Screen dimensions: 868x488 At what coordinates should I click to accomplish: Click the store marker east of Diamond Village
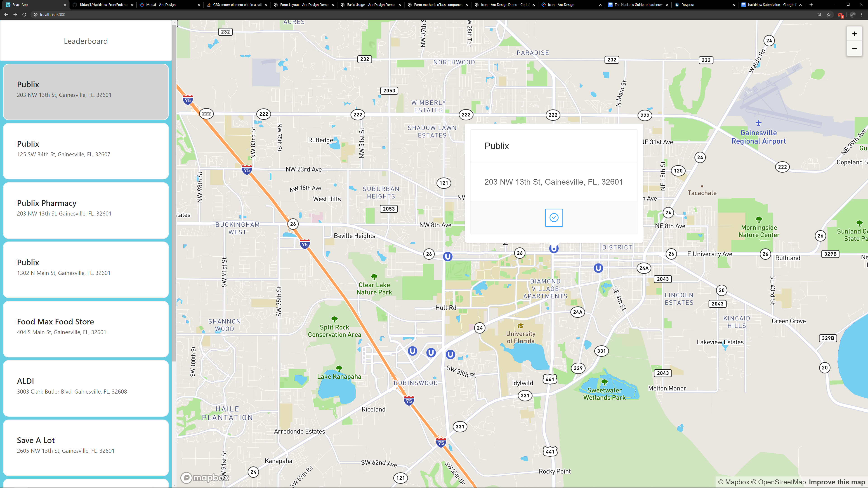598,268
